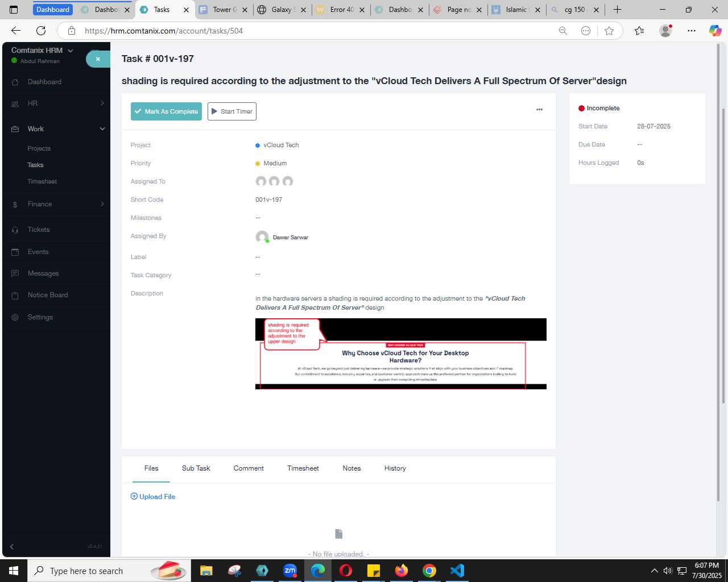Open Projects in sidebar
The width and height of the screenshot is (728, 582).
pyautogui.click(x=39, y=148)
